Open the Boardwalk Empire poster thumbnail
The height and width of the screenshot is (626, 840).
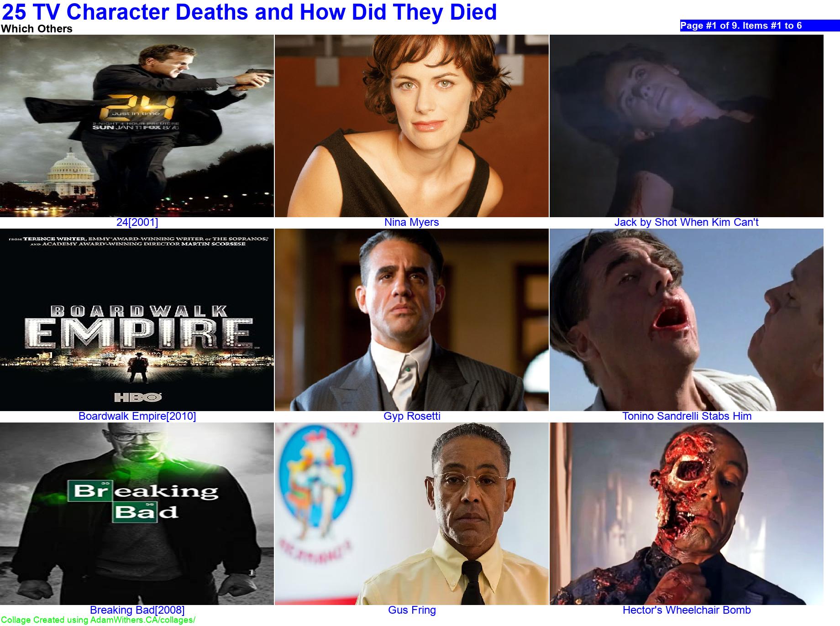137,320
